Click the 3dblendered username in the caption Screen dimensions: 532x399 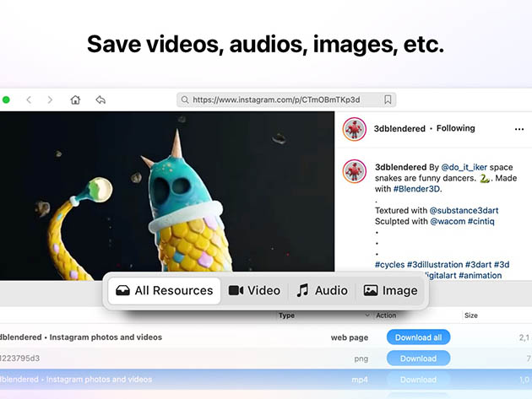401,167
